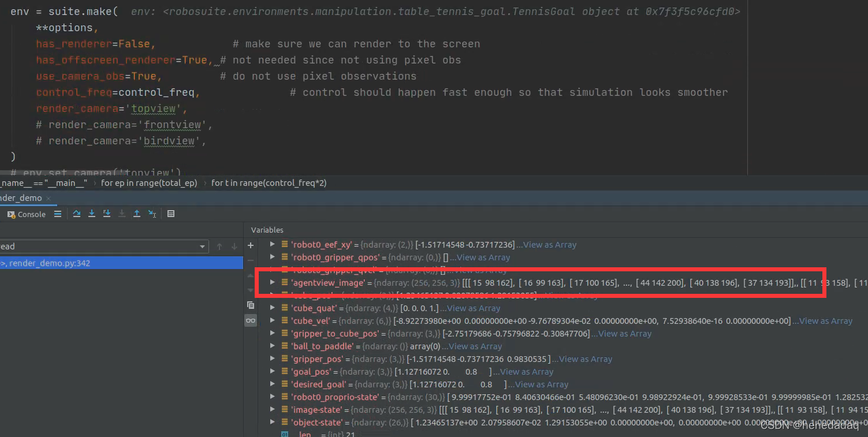Select the 'agentview_image' variable name

click(328, 283)
